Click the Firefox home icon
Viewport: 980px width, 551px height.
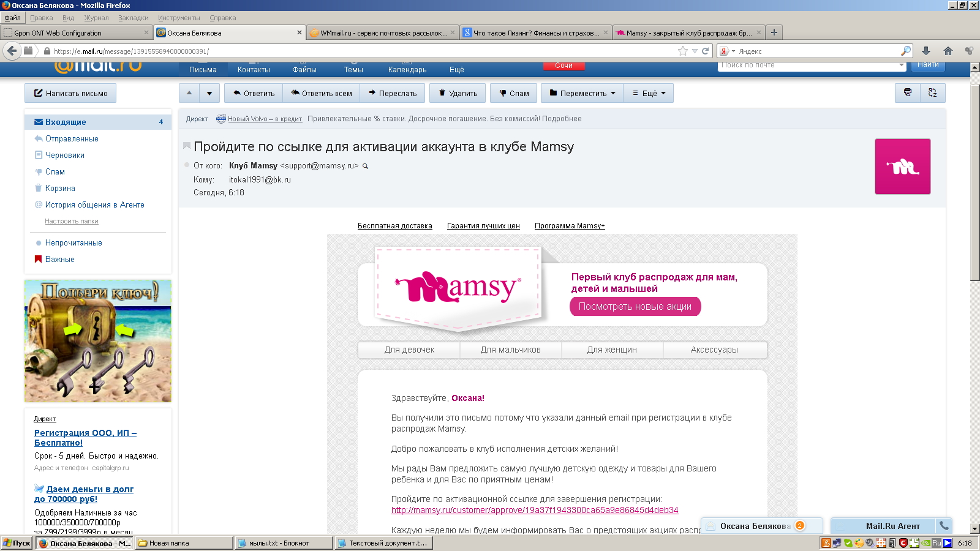(x=948, y=51)
